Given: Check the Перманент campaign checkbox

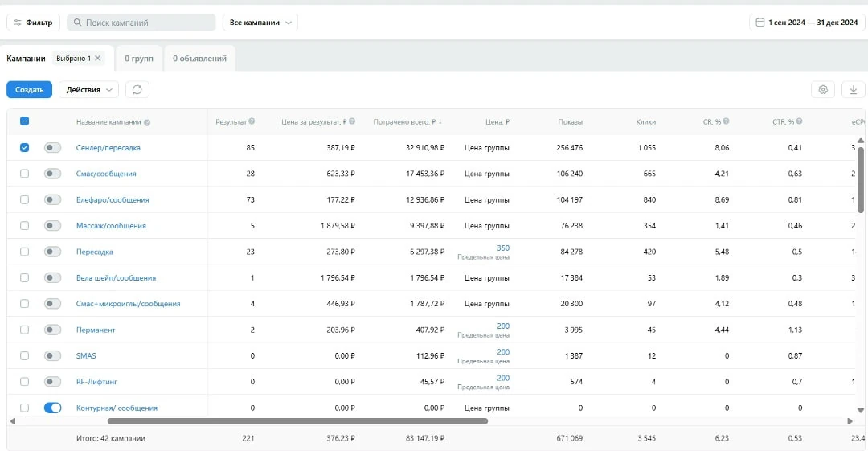Looking at the screenshot, I should (x=24, y=330).
